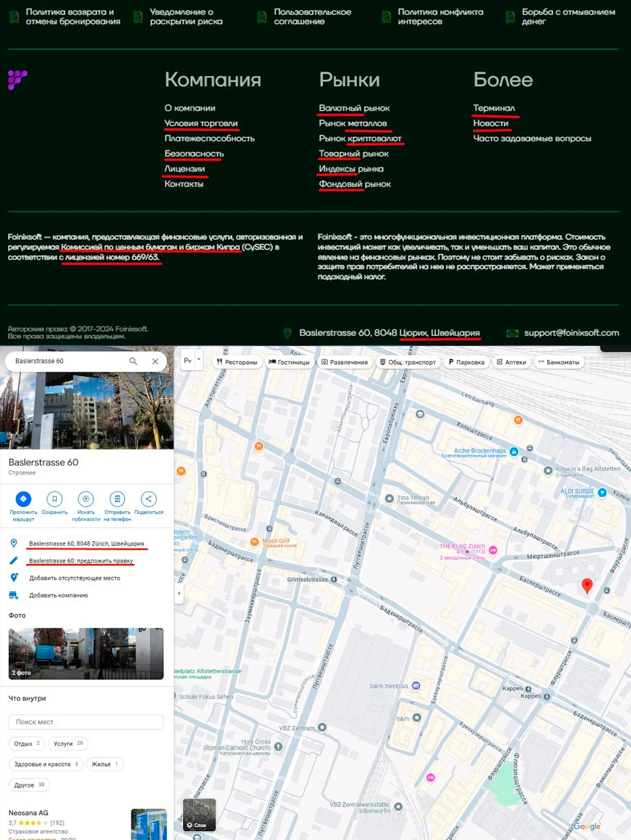Click the Другое category chip

click(29, 785)
